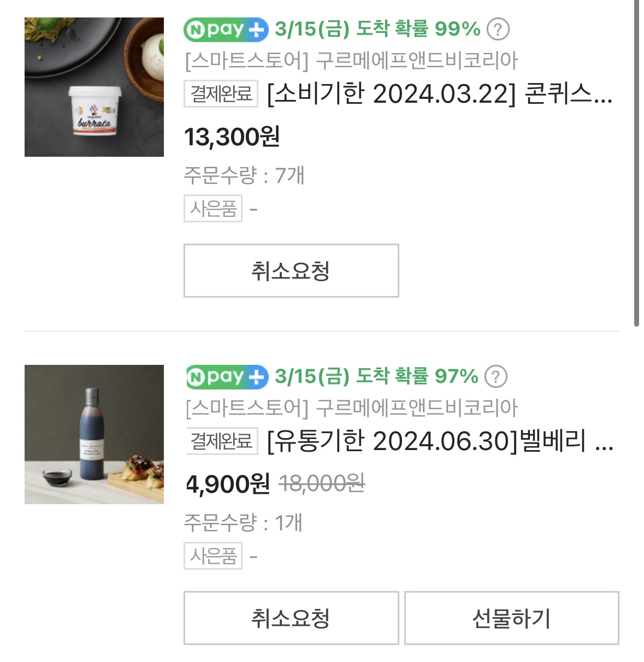Screen dimensions: 644x662
Task: Click the help icon beside 97% arrival probability
Action: pos(496,377)
